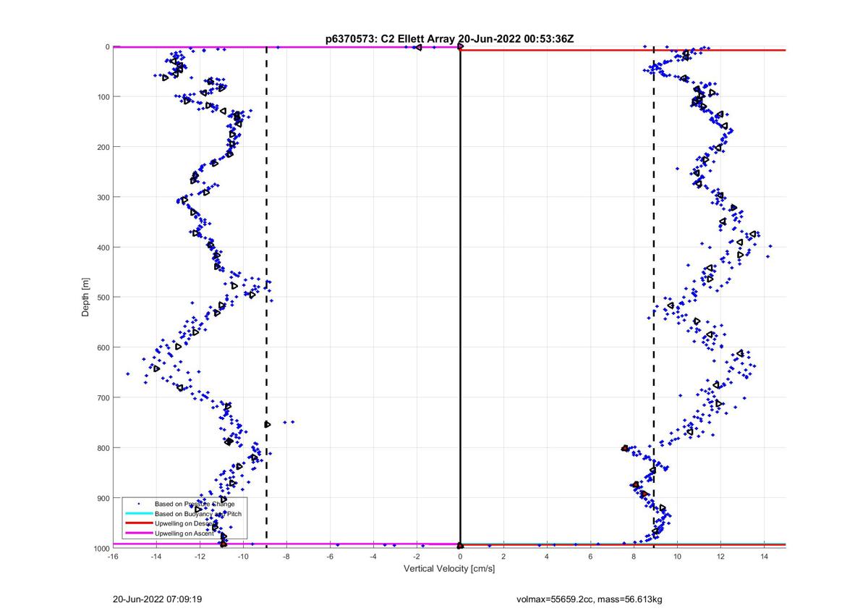The image size is (868, 616).
Task: Click the velocity axis tick label '-8'
Action: 286,557
